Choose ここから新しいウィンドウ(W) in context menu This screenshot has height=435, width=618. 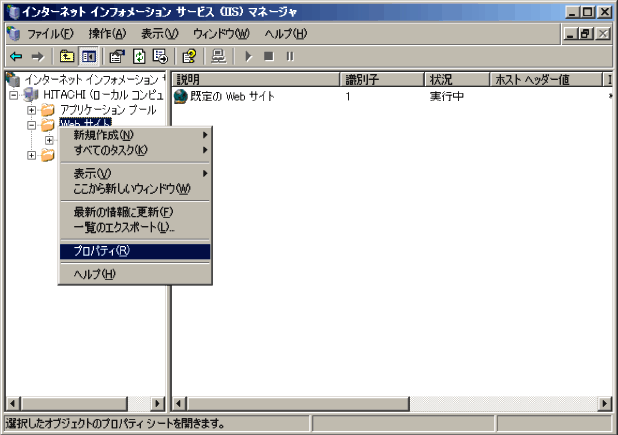click(135, 189)
